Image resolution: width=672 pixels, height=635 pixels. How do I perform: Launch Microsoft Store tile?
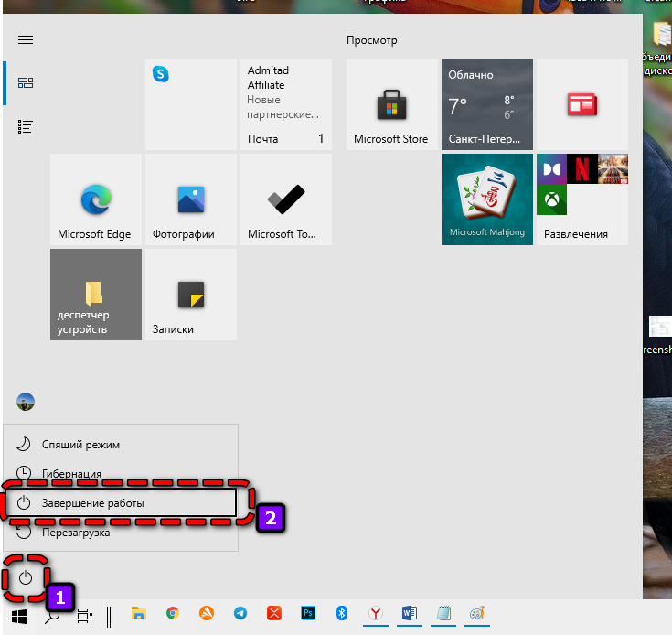[391, 104]
